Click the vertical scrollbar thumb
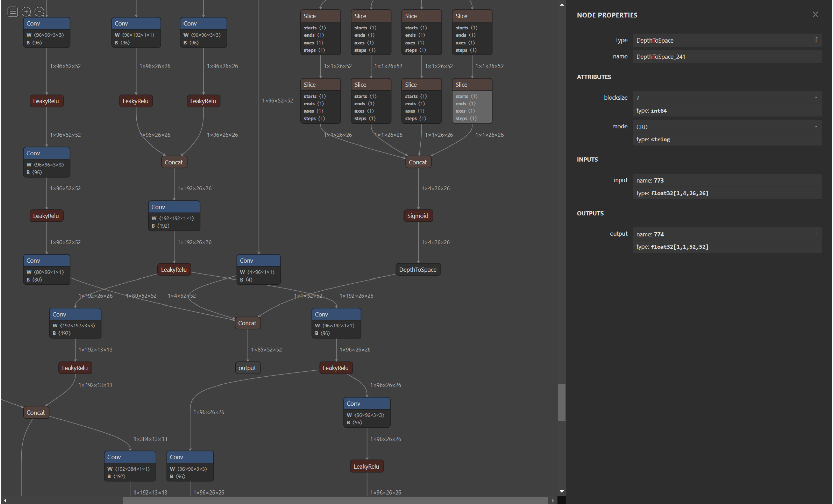 pos(561,402)
